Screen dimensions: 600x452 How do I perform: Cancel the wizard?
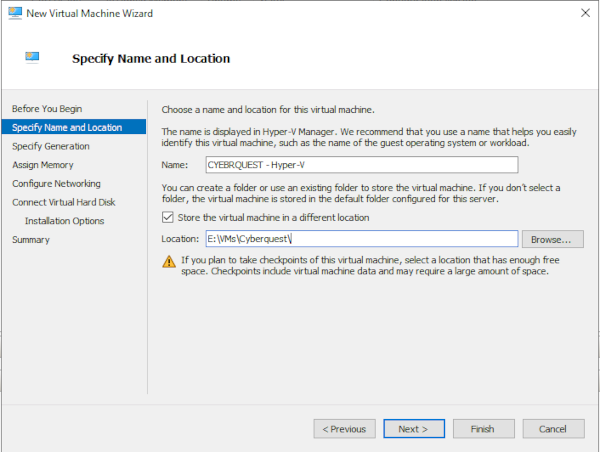(x=553, y=428)
